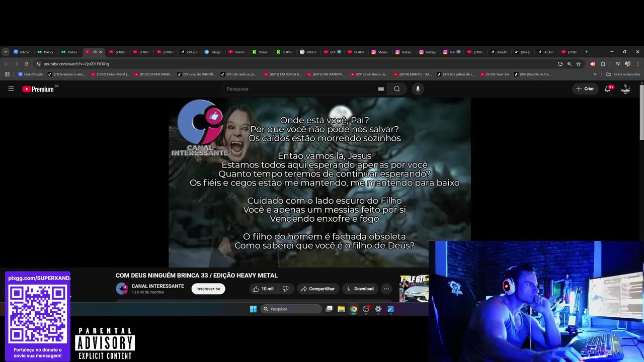Screen dimensions: 644x362
Task: Switch to the Stories Instagram tab
Action: coord(380,52)
